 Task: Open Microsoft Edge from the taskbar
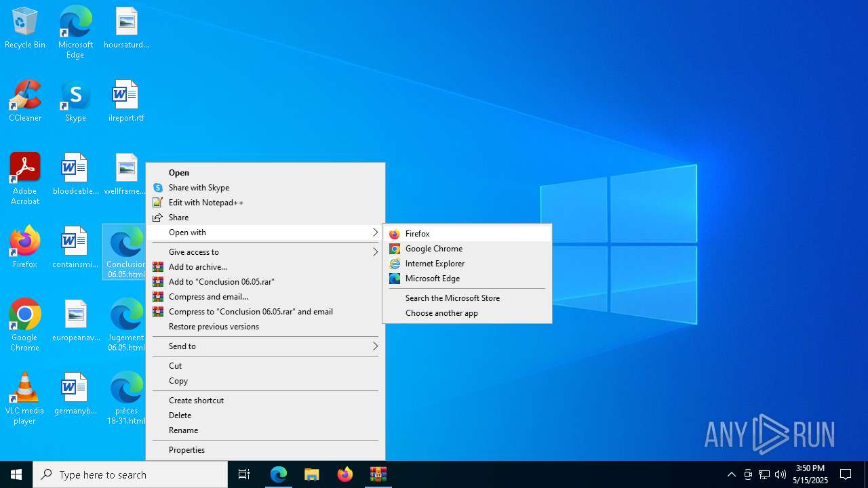pos(279,474)
